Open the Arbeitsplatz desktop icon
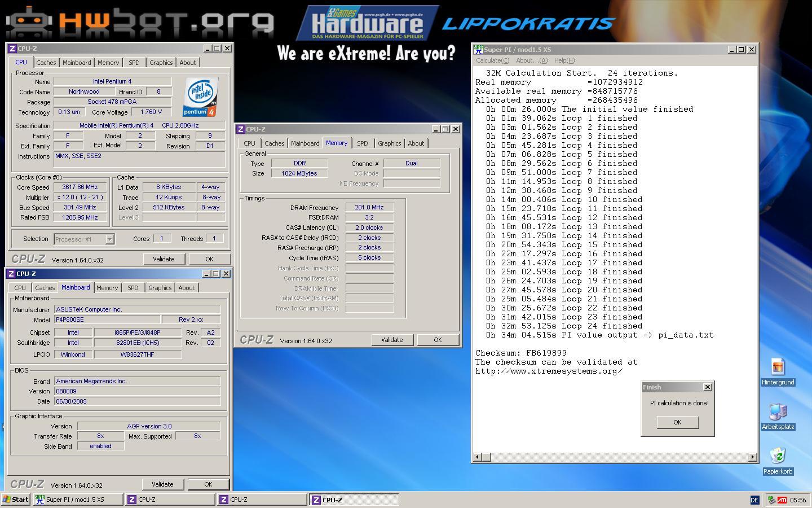This screenshot has height=508, width=812. 778,417
